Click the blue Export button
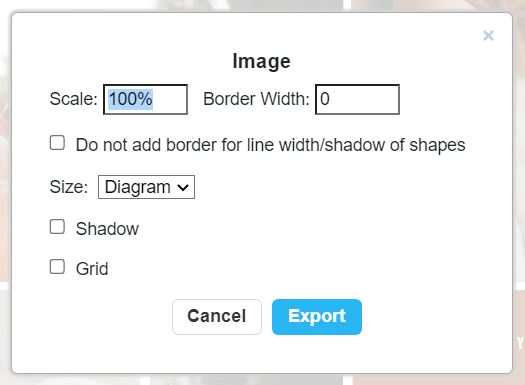The image size is (525, 385). tap(317, 317)
